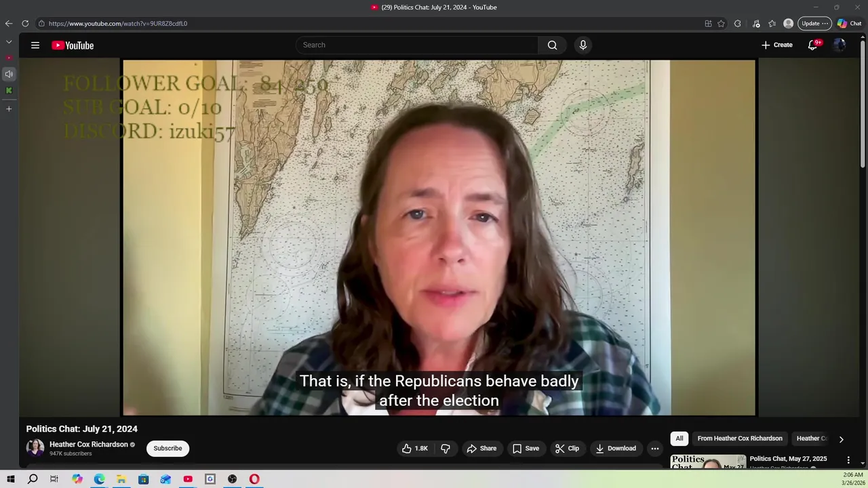Open the YouTube hamburger guide menu
The image size is (868, 488).
(x=35, y=45)
